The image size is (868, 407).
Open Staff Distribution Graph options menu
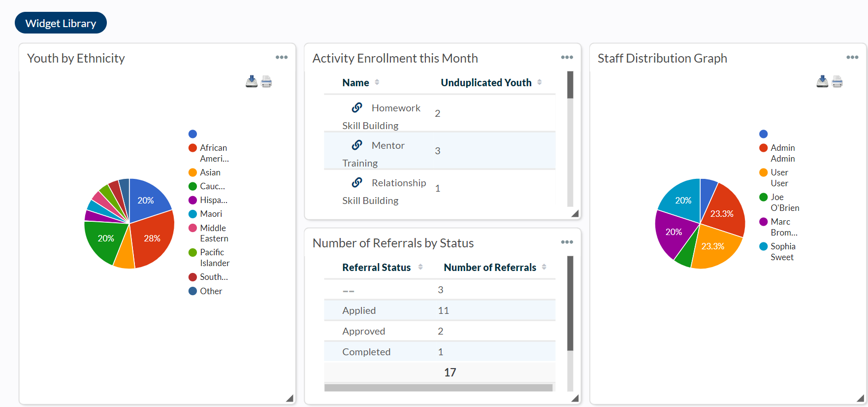coord(852,58)
